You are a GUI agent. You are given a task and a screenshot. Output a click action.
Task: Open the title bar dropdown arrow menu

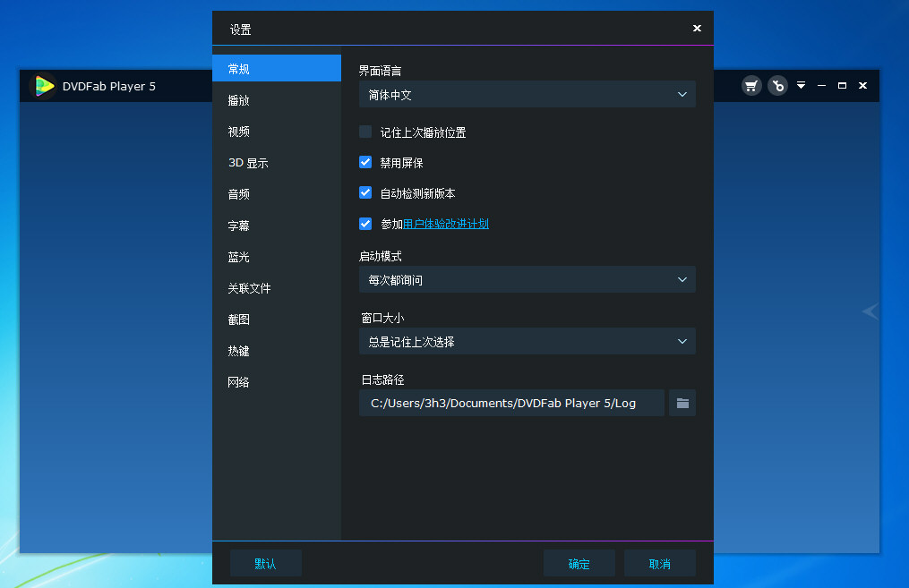point(800,85)
